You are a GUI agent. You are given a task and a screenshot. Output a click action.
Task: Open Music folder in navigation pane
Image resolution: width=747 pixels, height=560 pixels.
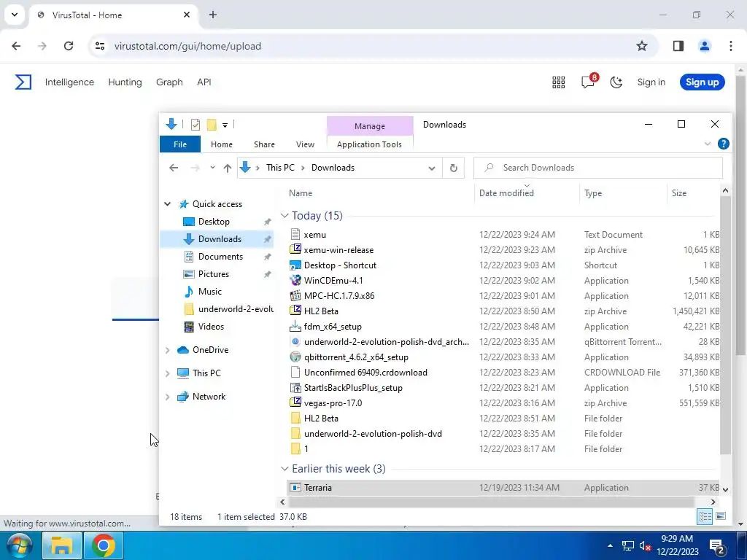[209, 292]
